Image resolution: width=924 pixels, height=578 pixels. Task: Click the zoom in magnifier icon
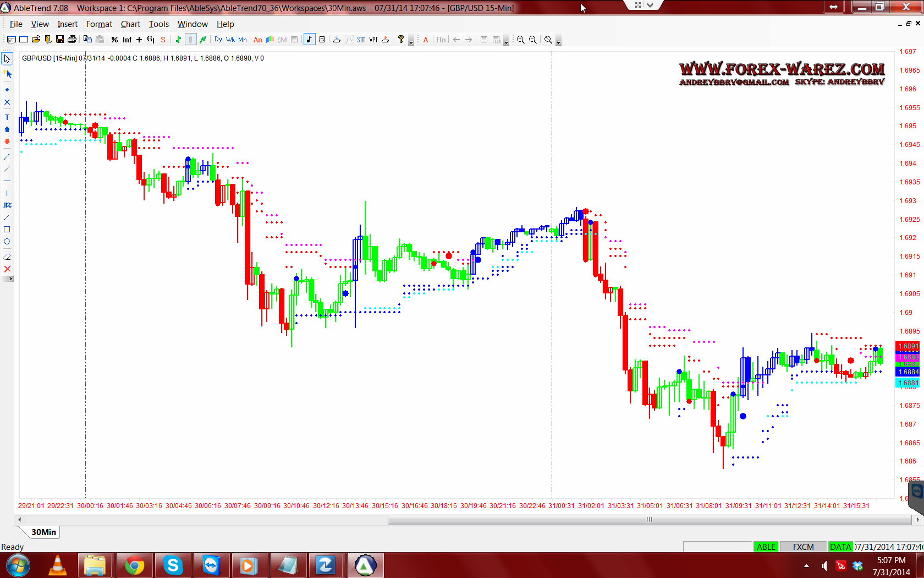click(520, 40)
